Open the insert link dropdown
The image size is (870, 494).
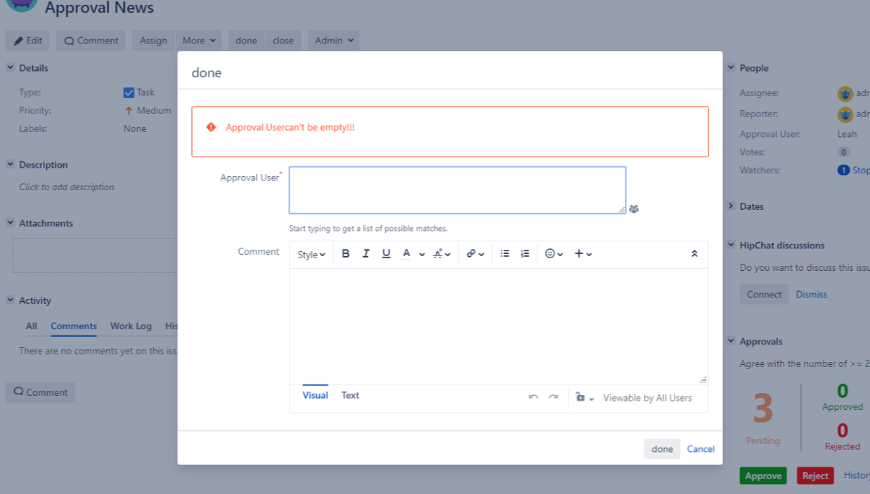475,254
